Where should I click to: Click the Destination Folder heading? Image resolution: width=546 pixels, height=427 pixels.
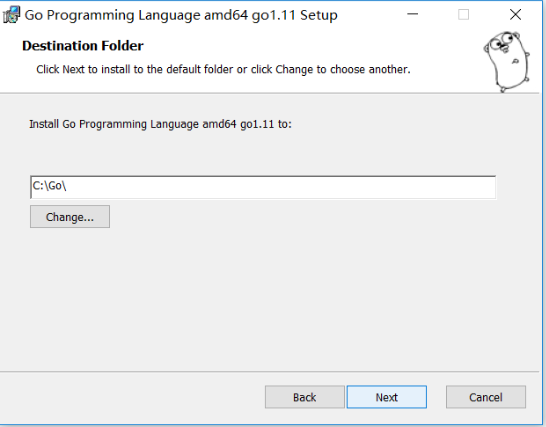(83, 46)
